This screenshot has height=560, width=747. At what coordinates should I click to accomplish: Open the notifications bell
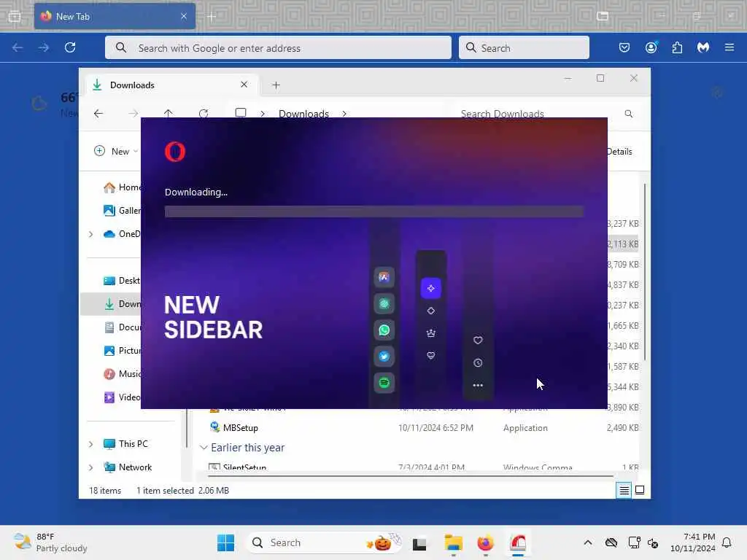click(x=727, y=542)
